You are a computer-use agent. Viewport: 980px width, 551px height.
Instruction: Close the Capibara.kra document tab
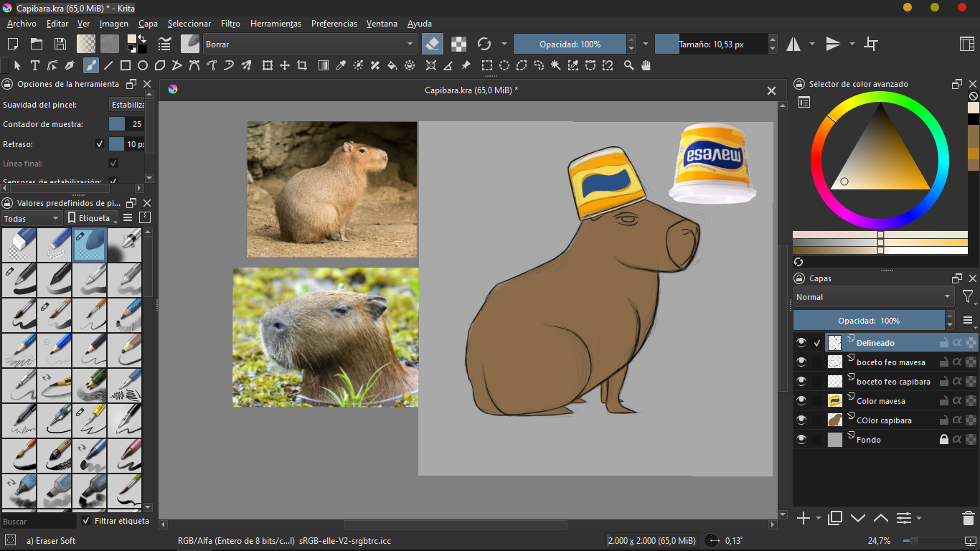771,90
